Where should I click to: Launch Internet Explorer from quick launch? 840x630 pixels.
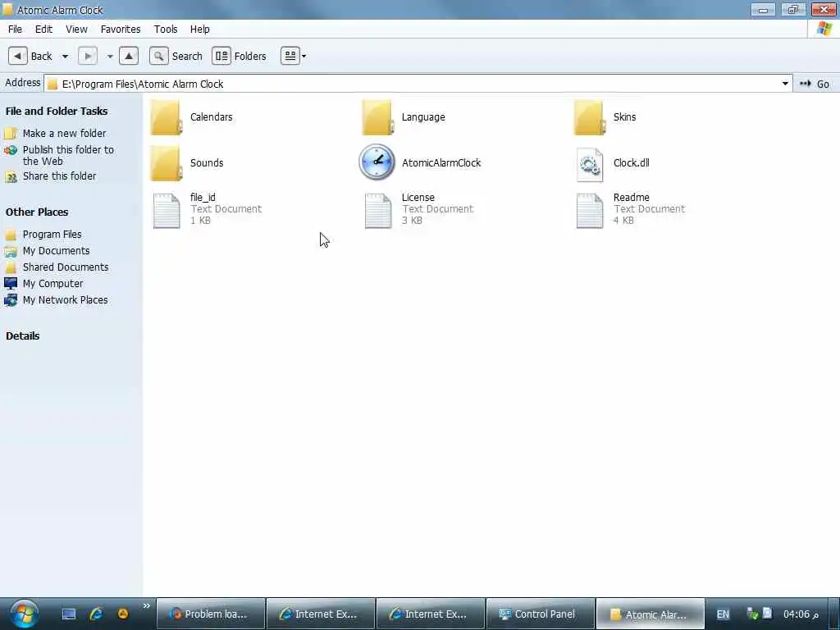(96, 614)
